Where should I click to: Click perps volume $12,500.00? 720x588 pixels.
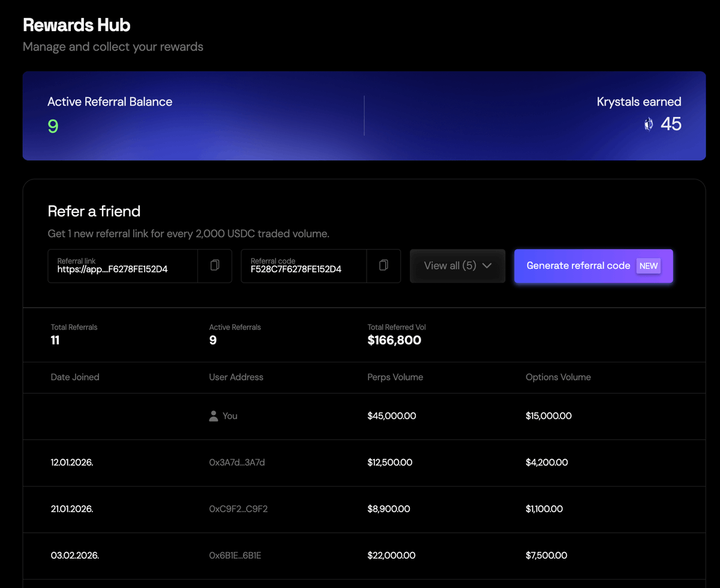tap(390, 463)
